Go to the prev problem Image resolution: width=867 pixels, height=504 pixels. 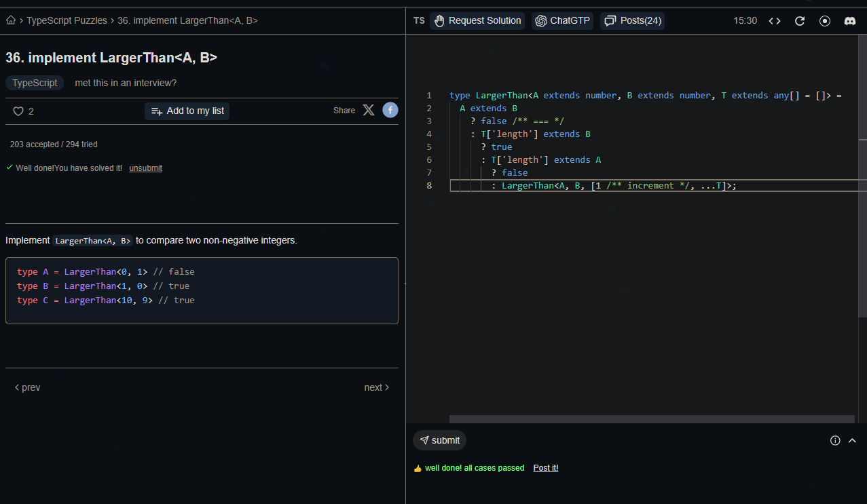point(27,387)
